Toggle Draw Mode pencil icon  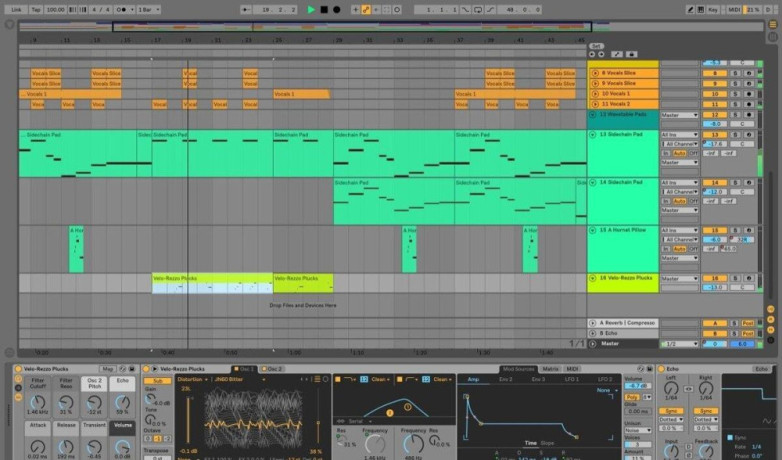(x=690, y=9)
